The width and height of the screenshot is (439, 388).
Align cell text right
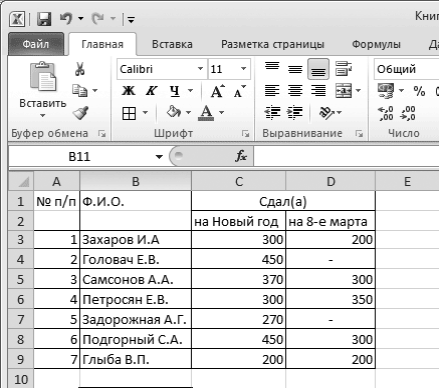point(318,91)
